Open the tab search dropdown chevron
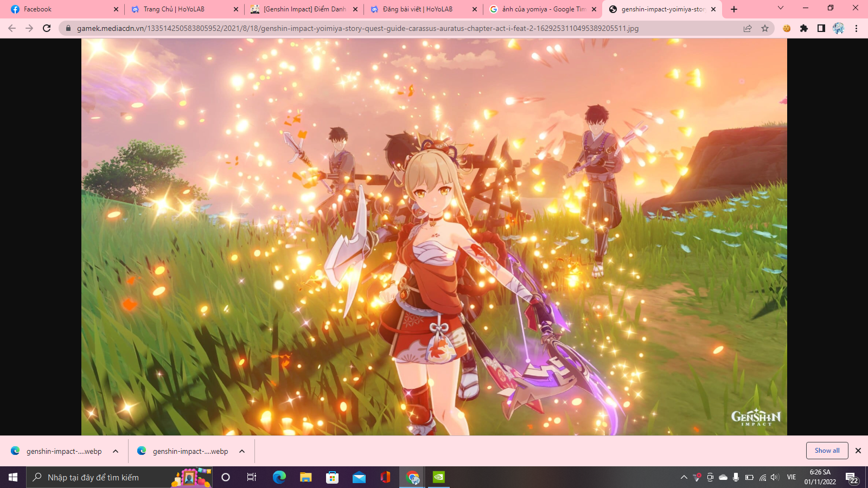The width and height of the screenshot is (868, 488). tap(781, 8)
